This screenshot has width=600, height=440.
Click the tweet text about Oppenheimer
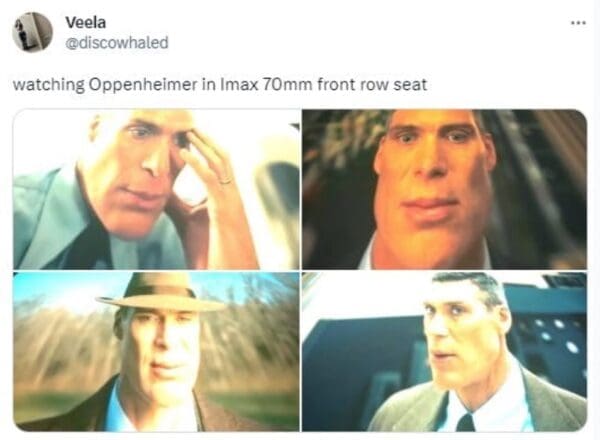220,85
